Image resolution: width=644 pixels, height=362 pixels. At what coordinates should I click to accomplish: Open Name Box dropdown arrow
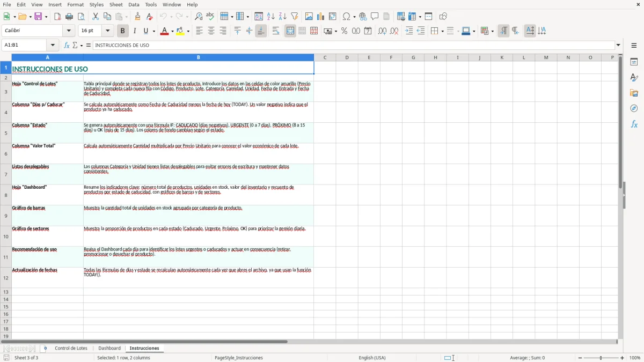pyautogui.click(x=53, y=46)
